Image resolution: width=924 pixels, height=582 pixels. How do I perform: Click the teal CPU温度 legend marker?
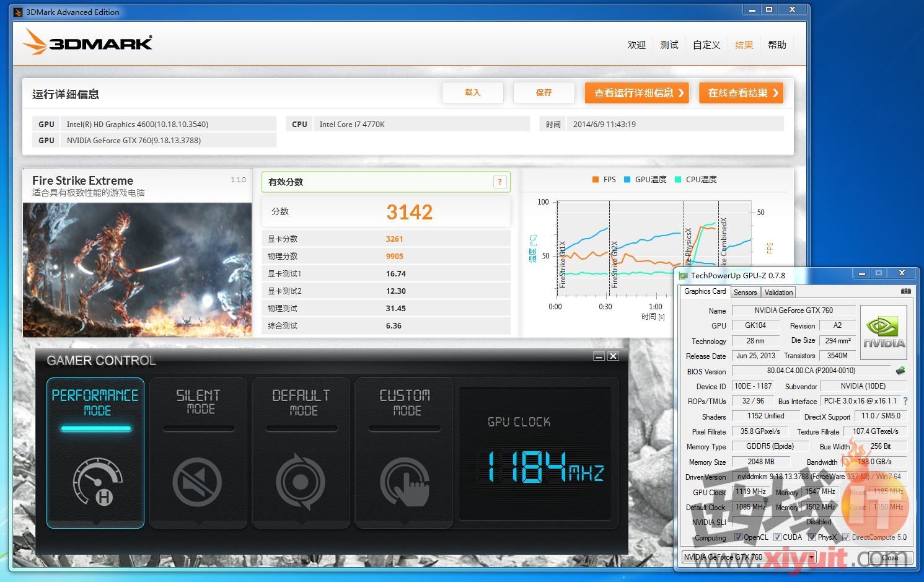pyautogui.click(x=678, y=180)
